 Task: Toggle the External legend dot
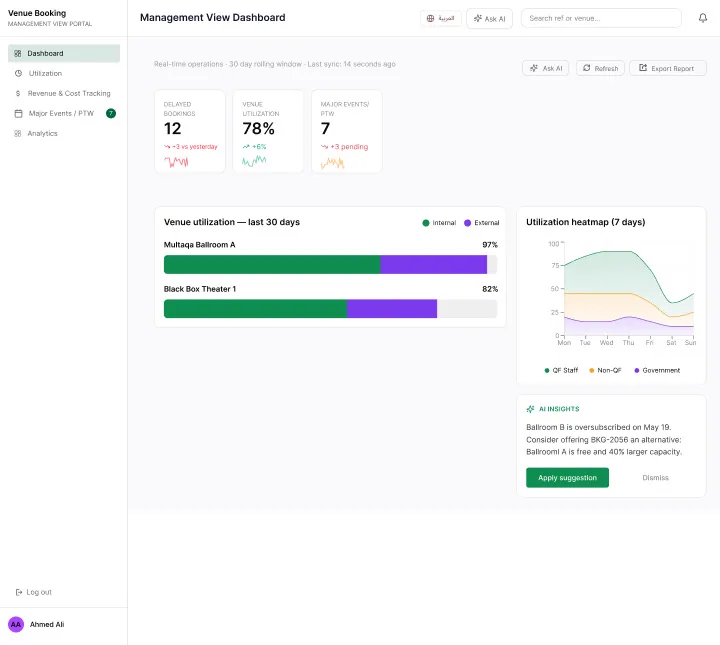pos(467,223)
